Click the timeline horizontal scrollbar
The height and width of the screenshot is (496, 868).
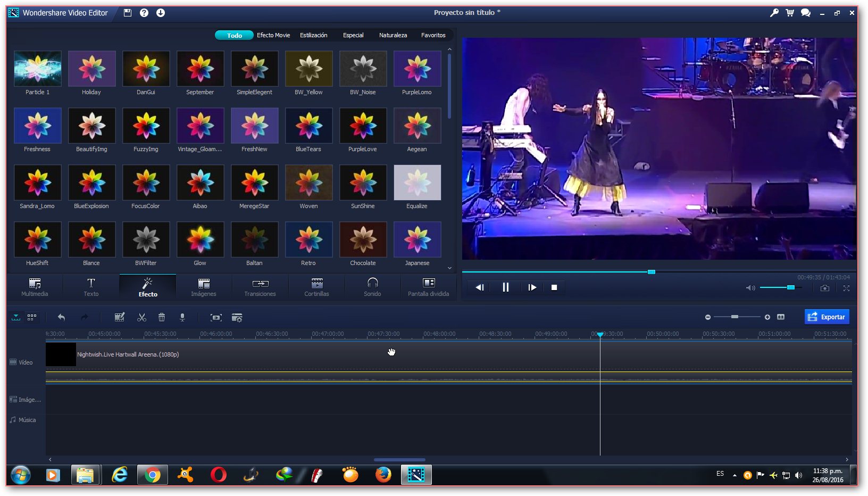tap(399, 460)
